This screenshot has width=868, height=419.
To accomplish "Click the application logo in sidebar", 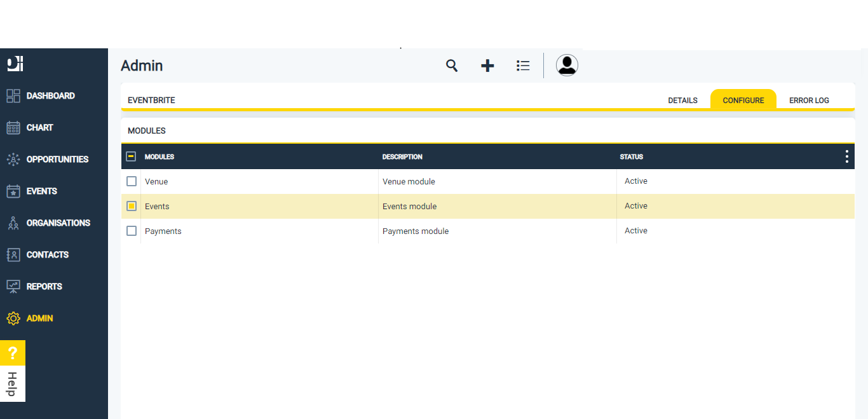I will [x=15, y=64].
